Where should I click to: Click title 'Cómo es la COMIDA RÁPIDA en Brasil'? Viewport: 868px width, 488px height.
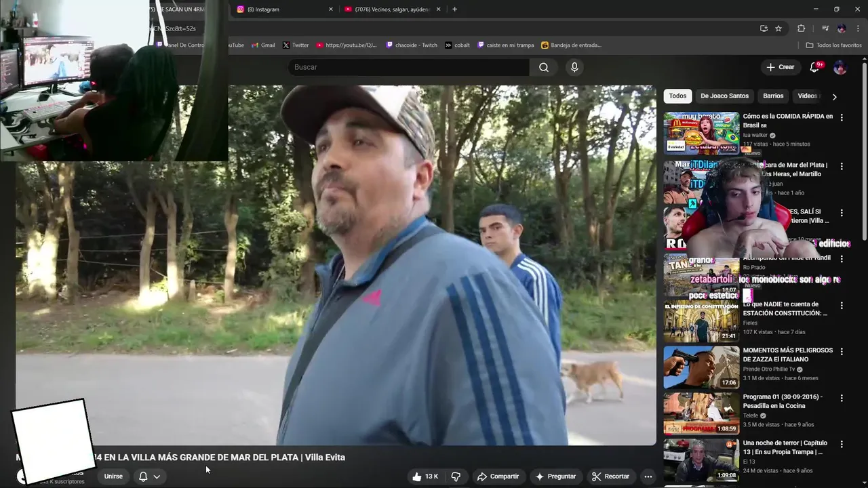click(x=787, y=121)
